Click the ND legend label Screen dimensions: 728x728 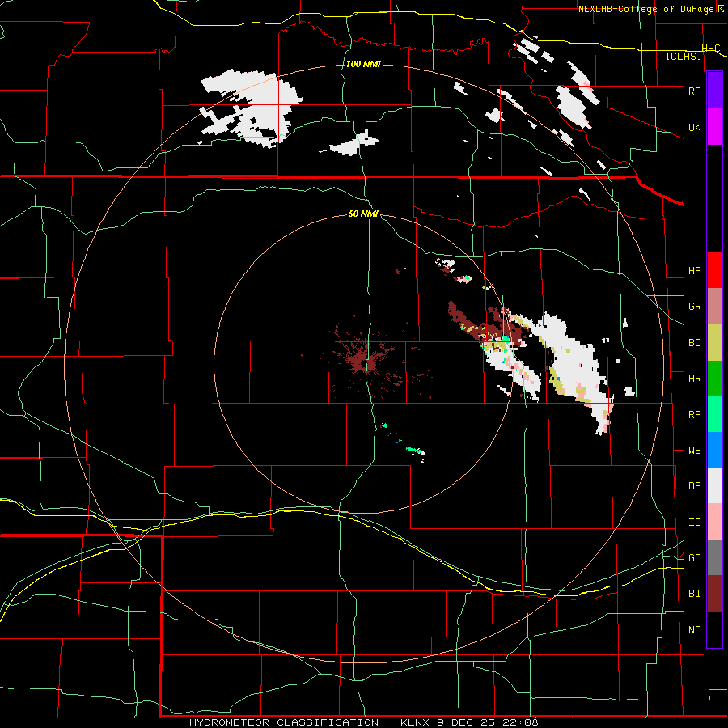[x=694, y=630]
